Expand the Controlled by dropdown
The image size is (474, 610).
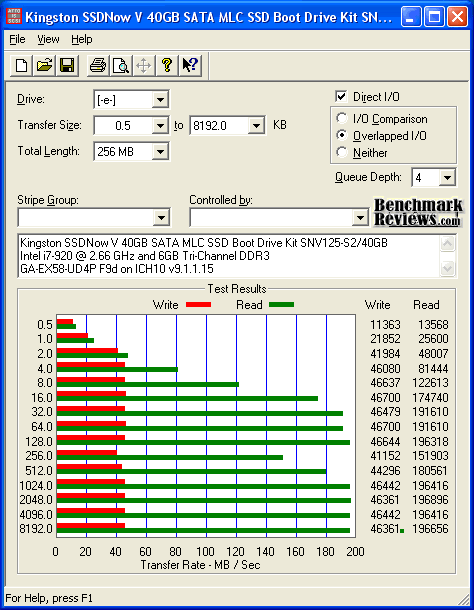(360, 218)
